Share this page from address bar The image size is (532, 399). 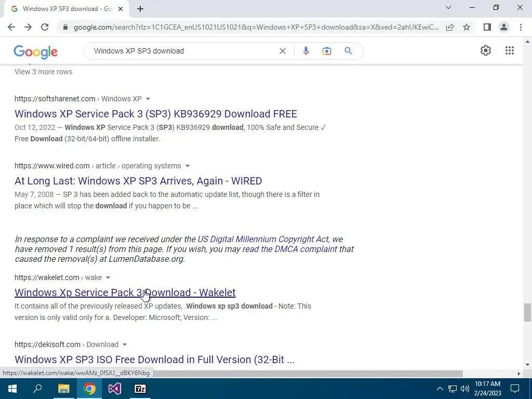coord(450,27)
